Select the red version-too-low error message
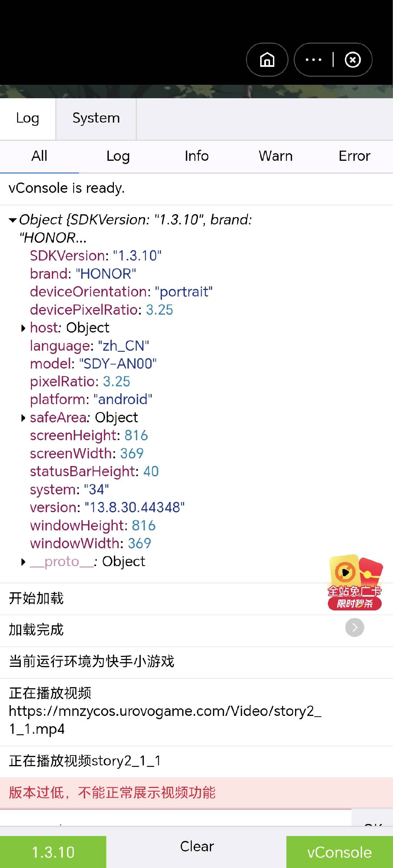Viewport: 393px width, 868px height. click(112, 792)
